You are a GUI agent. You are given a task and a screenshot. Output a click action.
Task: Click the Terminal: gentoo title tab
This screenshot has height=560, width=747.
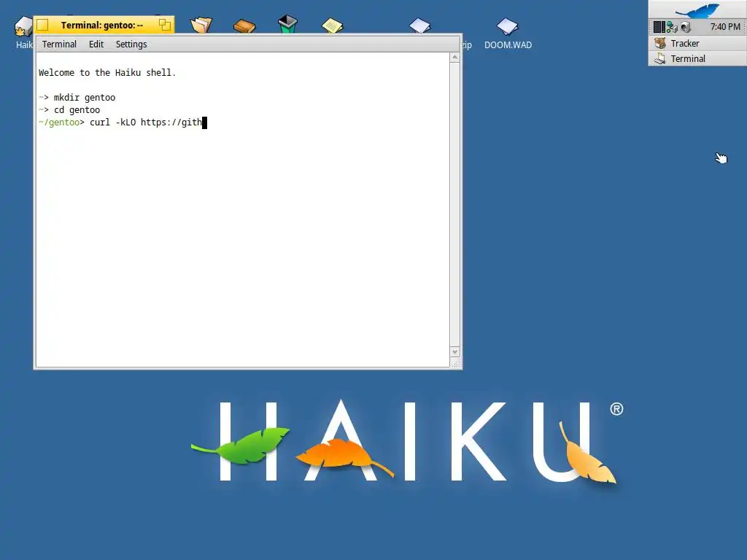click(102, 26)
